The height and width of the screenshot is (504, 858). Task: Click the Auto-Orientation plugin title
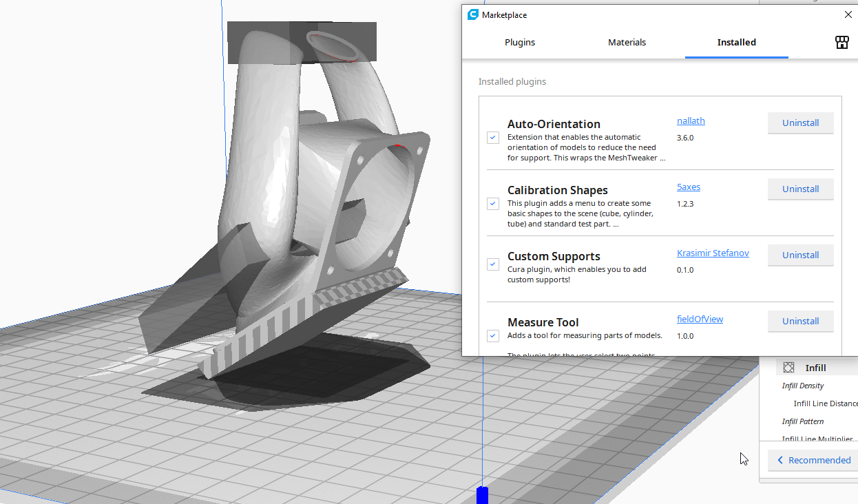point(554,124)
